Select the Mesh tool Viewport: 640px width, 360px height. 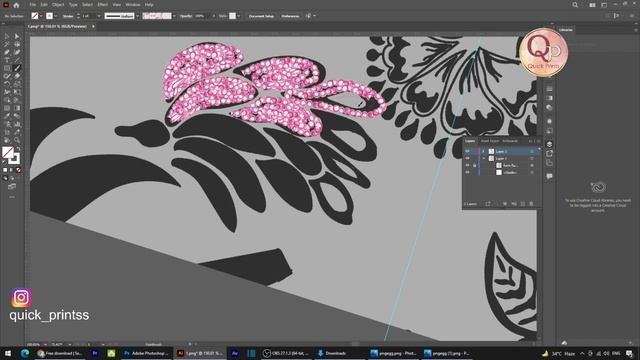[x=7, y=108]
